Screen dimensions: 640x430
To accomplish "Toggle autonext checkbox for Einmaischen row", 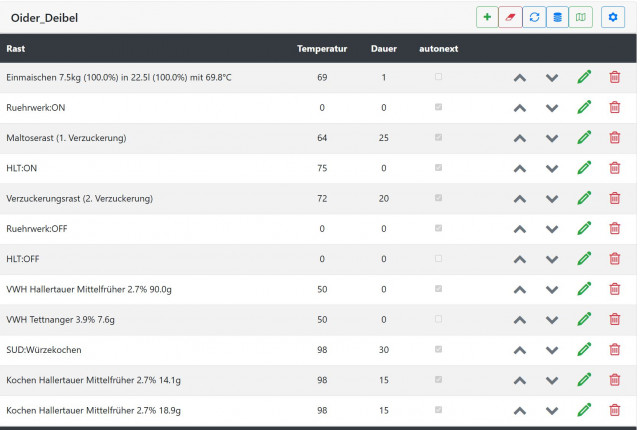I will [x=438, y=77].
